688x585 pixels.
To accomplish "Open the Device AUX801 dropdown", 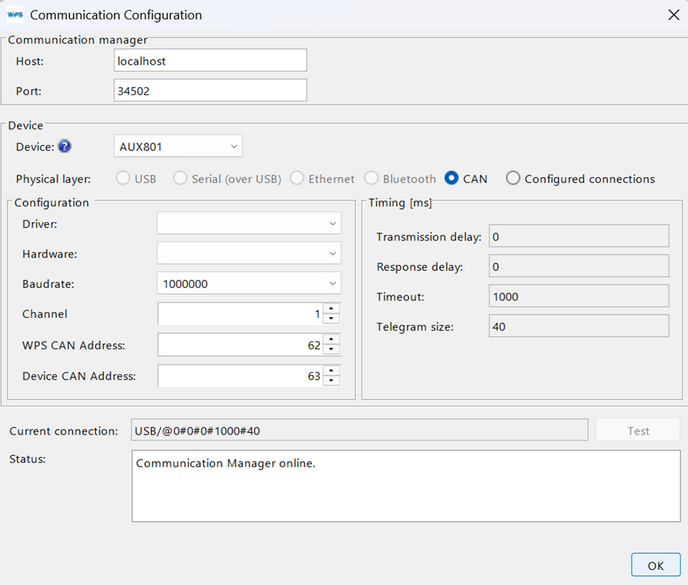I will point(178,147).
